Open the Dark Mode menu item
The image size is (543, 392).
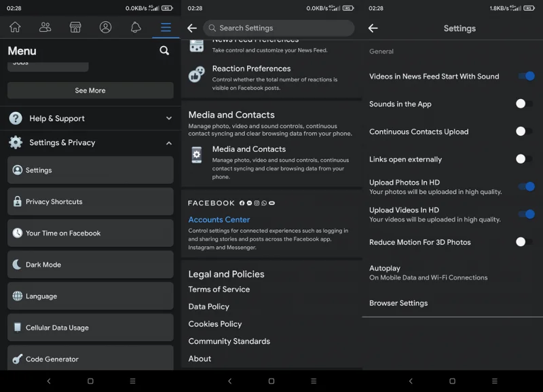(90, 264)
